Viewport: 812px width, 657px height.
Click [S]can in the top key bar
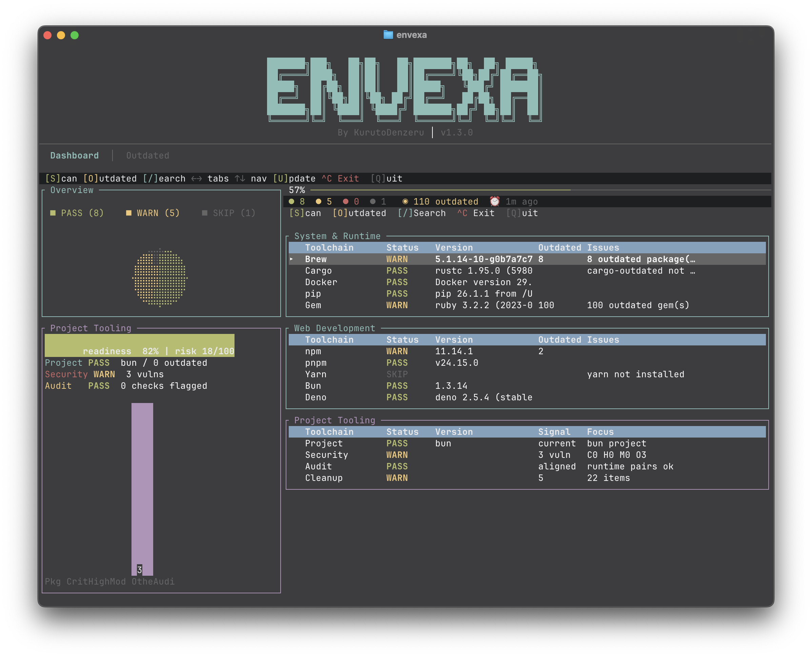(x=61, y=178)
